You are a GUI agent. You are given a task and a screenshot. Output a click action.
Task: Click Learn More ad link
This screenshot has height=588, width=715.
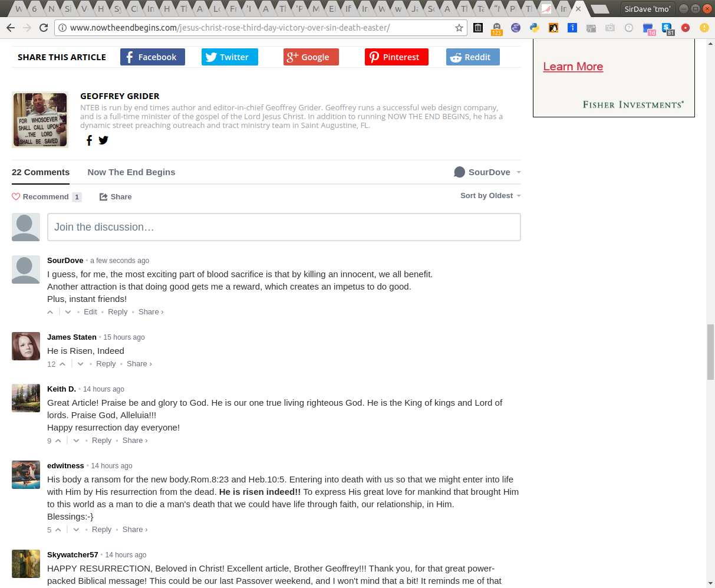tap(573, 67)
